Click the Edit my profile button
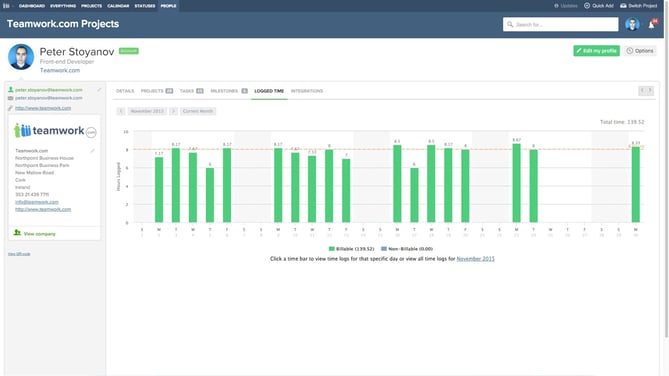Viewport: 669px width, 376px height. 596,51
